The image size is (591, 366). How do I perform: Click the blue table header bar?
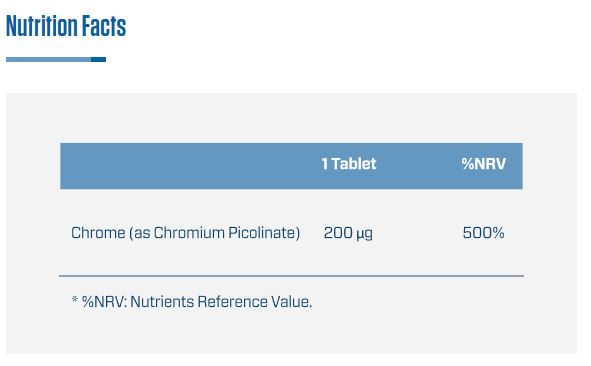coord(291,166)
